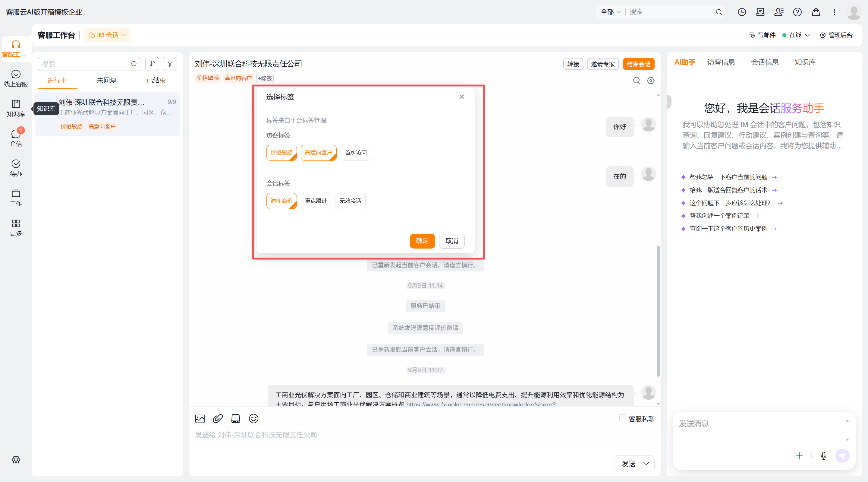Cancel the tag dialog with 取消
This screenshot has width=868, height=482.
tap(451, 241)
